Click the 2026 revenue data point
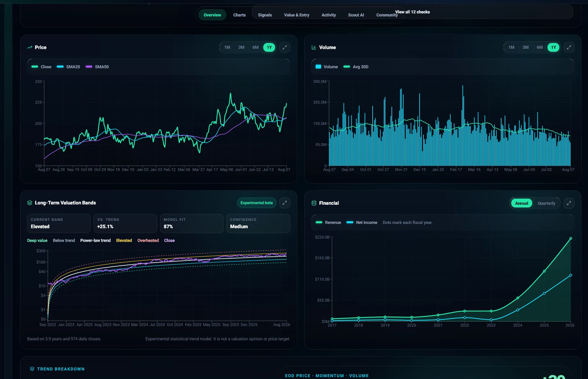The height and width of the screenshot is (379, 588). 571,238
